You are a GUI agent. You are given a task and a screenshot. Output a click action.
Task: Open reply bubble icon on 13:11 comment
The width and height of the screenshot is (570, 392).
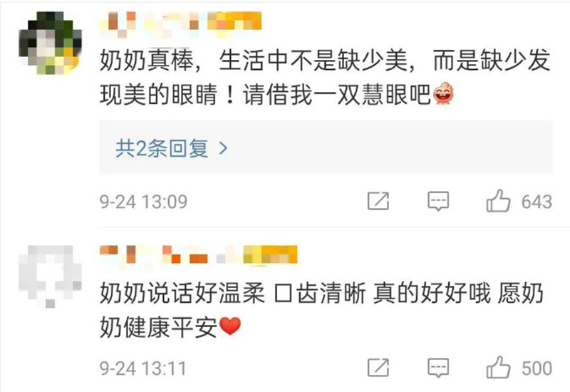tap(438, 368)
